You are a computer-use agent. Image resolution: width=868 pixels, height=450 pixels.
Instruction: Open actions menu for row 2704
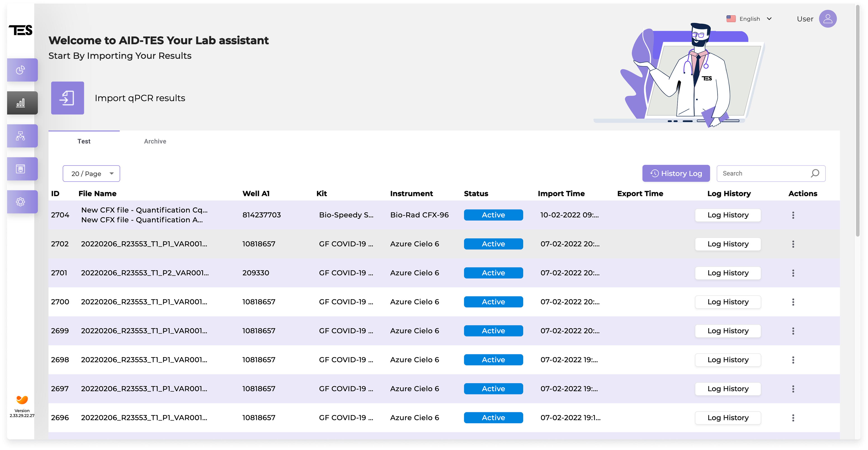[793, 215]
